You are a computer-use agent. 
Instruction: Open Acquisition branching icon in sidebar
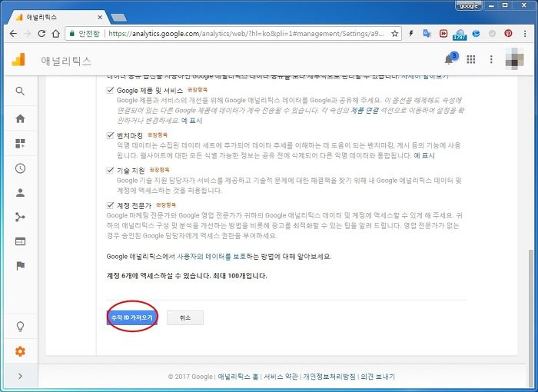coord(20,217)
